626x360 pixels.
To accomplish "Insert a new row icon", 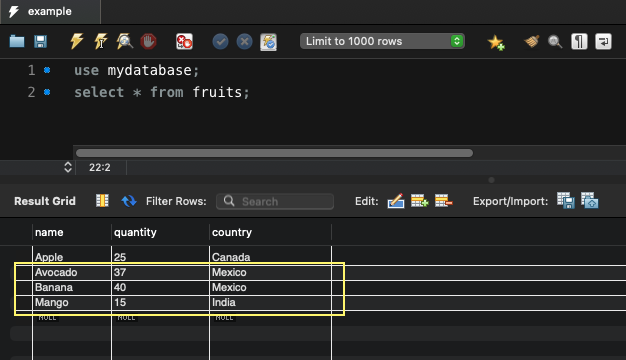I will [x=419, y=201].
